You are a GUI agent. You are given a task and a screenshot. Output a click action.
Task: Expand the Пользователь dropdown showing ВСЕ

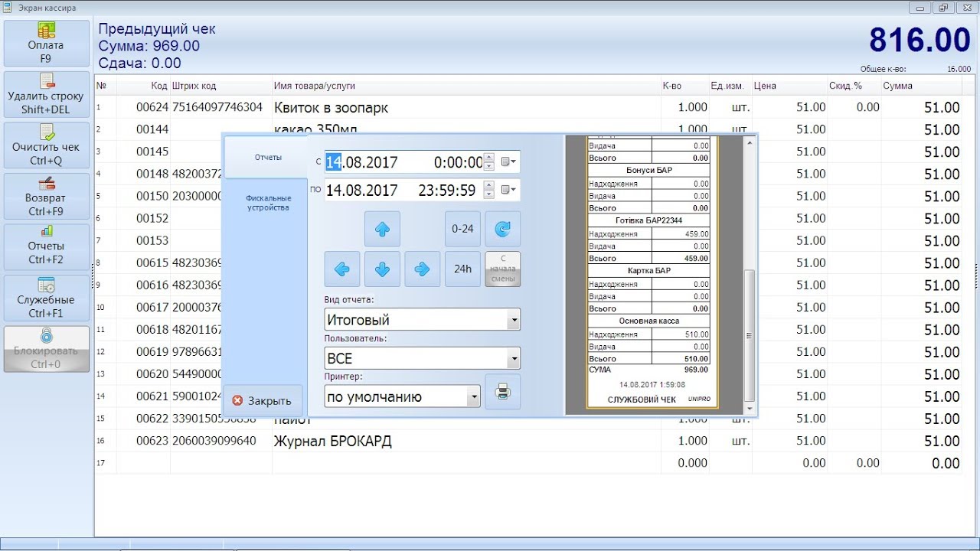(x=514, y=358)
